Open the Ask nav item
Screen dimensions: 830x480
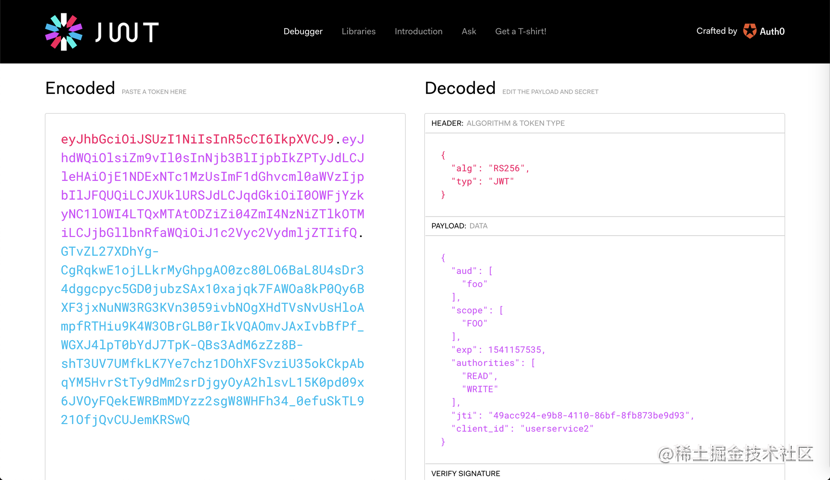pos(468,31)
